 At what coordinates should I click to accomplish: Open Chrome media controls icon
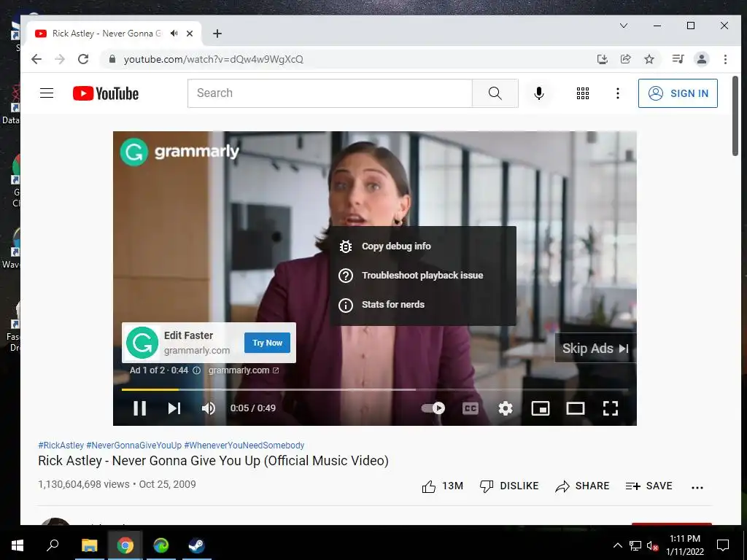click(678, 59)
